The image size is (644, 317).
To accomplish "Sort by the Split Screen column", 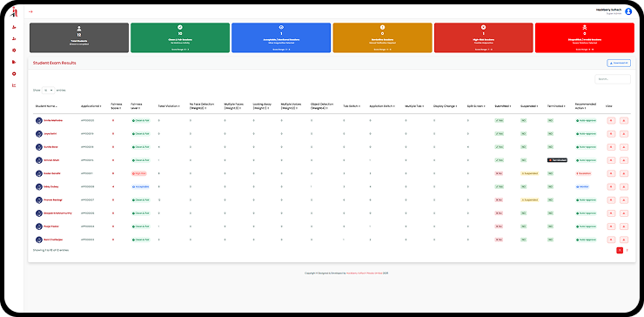I will click(x=476, y=106).
